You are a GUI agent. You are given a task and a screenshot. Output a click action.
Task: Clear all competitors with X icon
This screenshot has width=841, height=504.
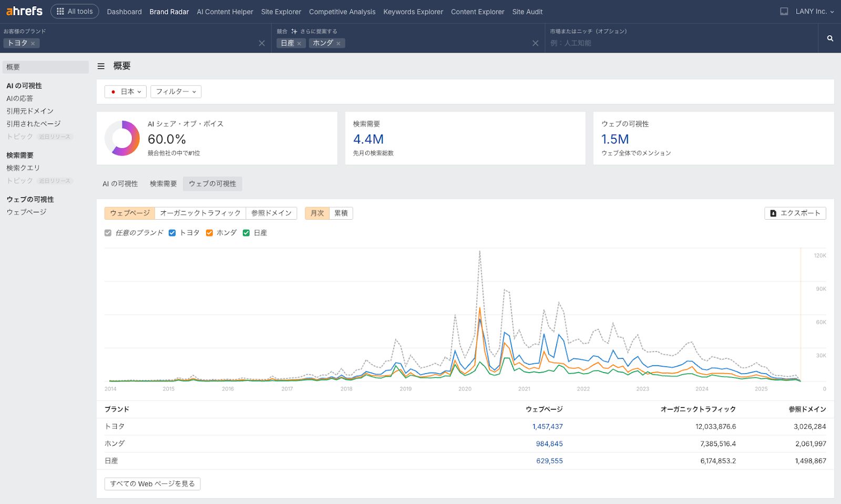pyautogui.click(x=535, y=43)
